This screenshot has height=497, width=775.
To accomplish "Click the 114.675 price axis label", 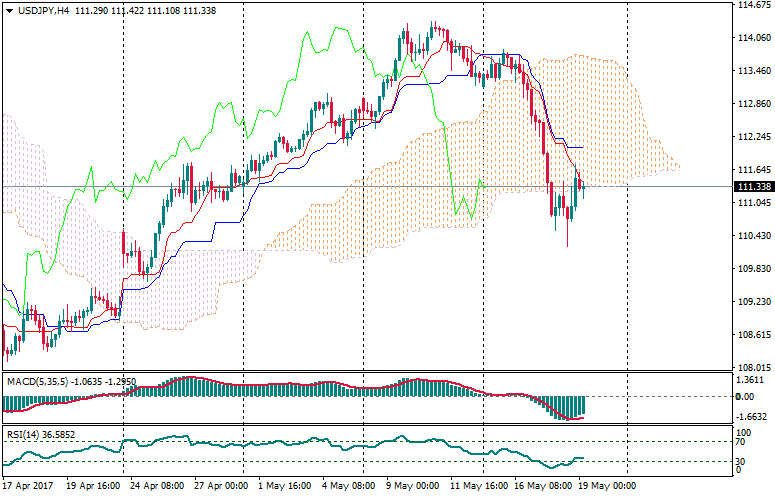I will coord(751,5).
